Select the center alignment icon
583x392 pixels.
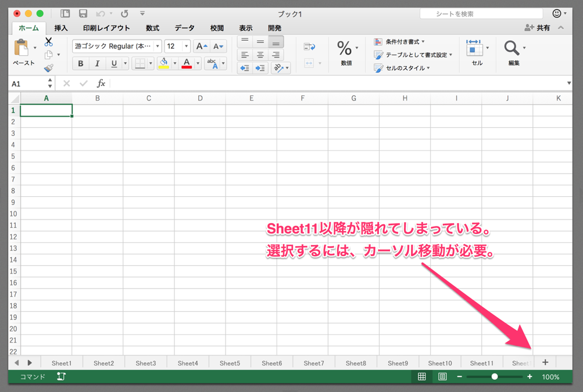tap(259, 55)
